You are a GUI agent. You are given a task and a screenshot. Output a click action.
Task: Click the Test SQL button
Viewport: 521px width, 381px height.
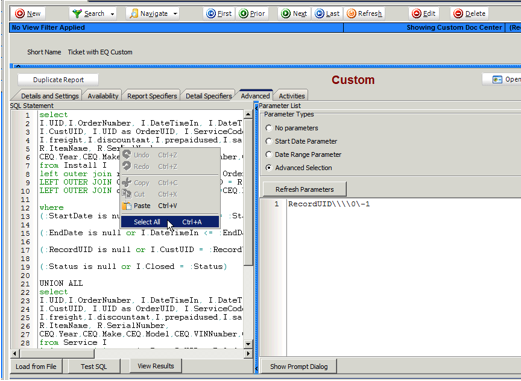[94, 366]
